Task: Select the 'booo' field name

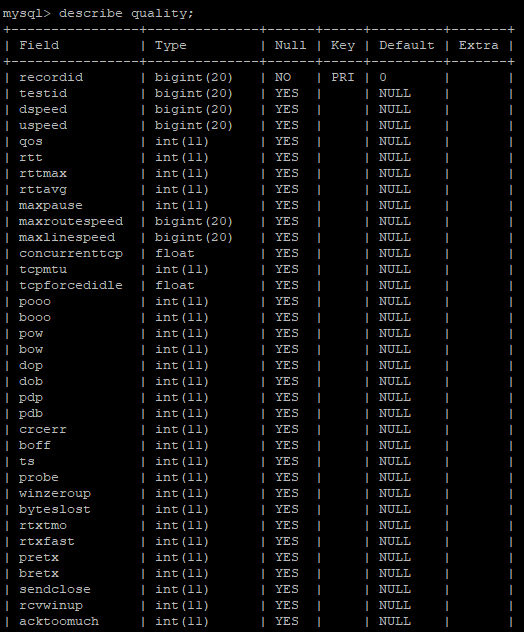Action: click(x=35, y=317)
